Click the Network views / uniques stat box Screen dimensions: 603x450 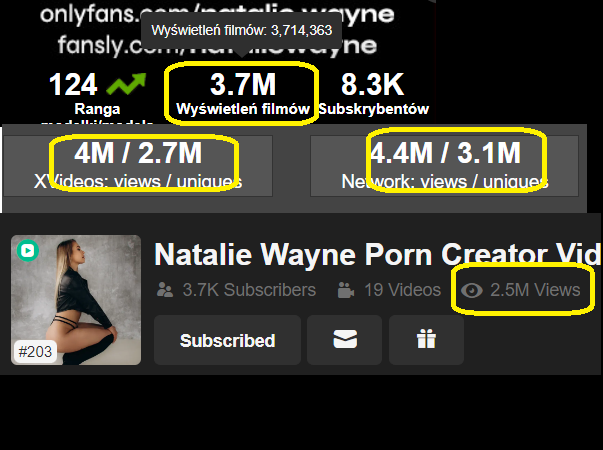click(x=445, y=166)
